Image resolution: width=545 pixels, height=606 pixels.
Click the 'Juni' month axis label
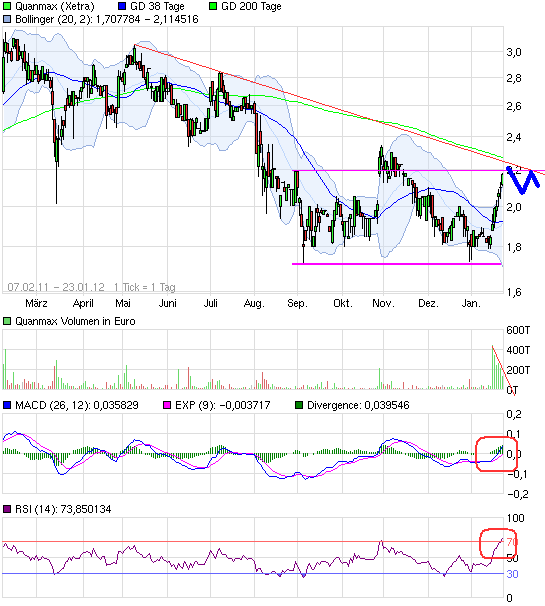pos(167,303)
